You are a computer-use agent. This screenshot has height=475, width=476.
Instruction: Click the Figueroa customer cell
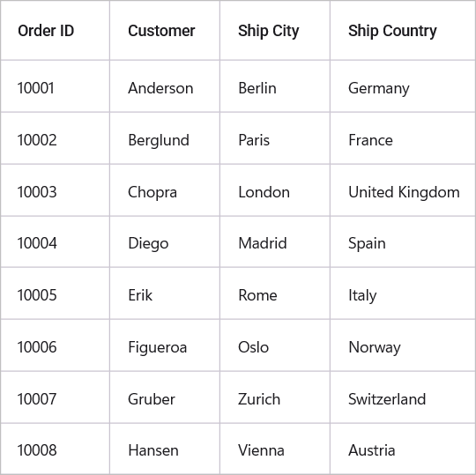165,345
